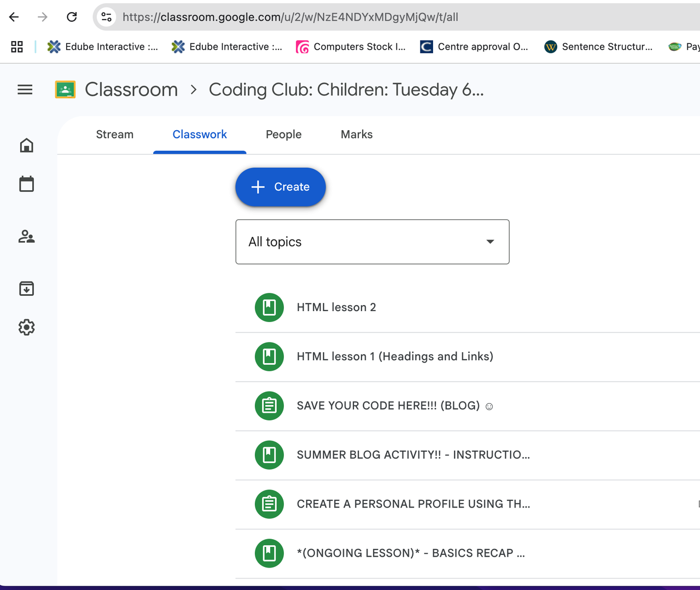Reload the page with refresh icon
Screen dimensions: 700x590
point(72,17)
